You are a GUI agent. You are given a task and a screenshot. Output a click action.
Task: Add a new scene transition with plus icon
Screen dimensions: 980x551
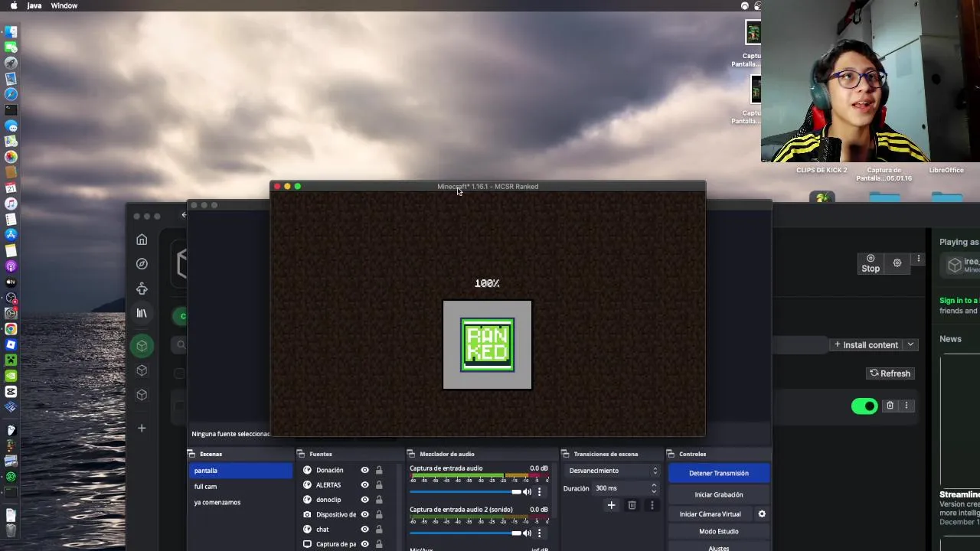pyautogui.click(x=611, y=505)
